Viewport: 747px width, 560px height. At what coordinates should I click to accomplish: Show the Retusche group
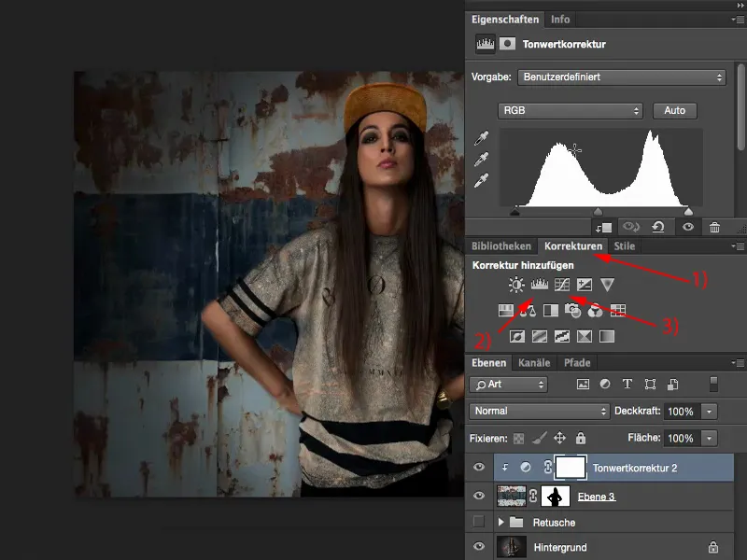[x=479, y=522]
